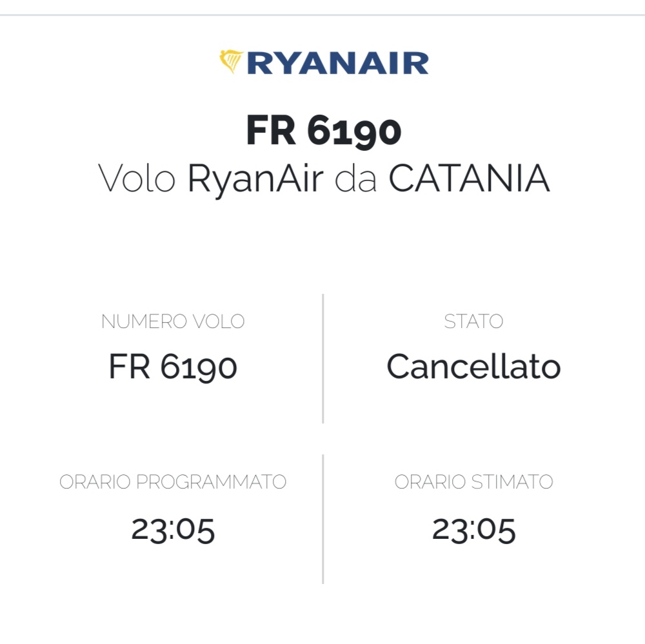Select the NUMERO VOLO label

[173, 322]
